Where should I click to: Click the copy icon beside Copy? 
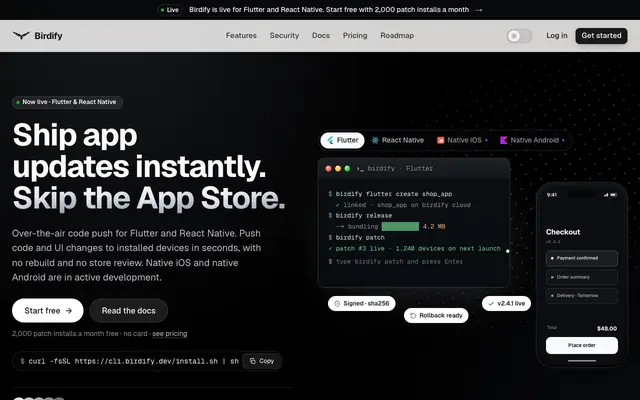[x=253, y=361]
